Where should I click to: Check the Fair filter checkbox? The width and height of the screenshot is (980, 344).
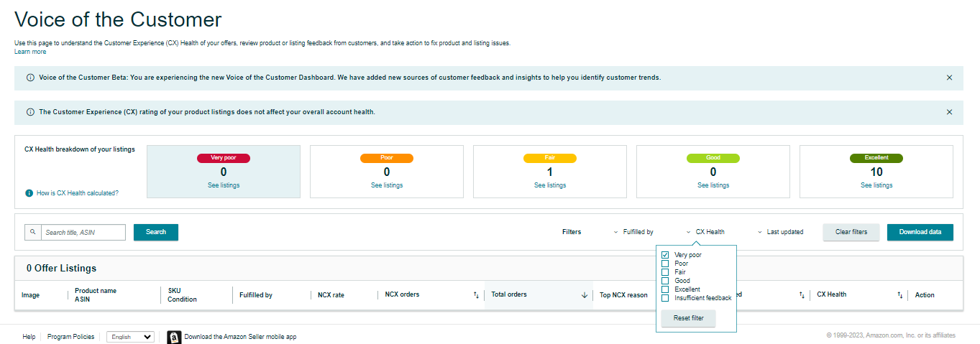click(x=665, y=272)
